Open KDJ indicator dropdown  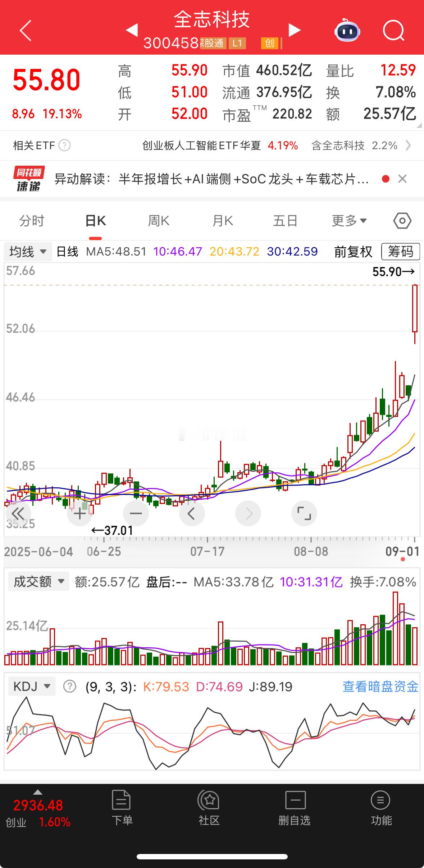(x=32, y=686)
